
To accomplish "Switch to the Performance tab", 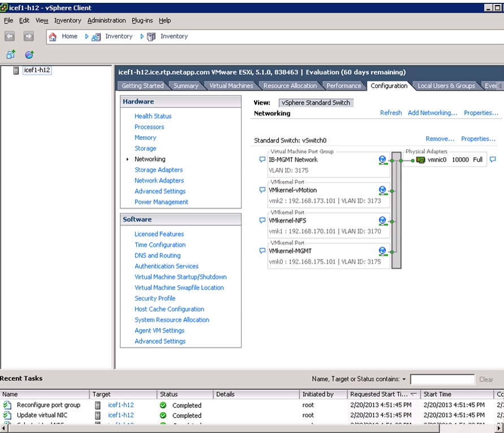I will tap(343, 86).
